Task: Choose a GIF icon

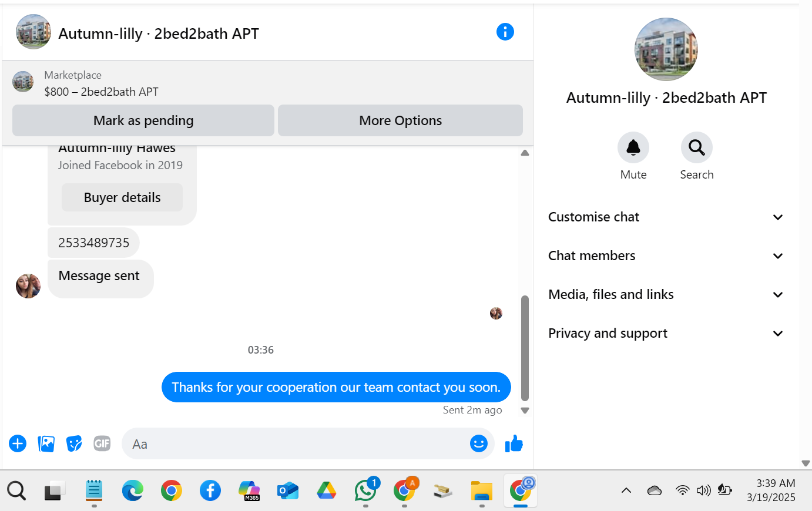Action: click(x=102, y=443)
